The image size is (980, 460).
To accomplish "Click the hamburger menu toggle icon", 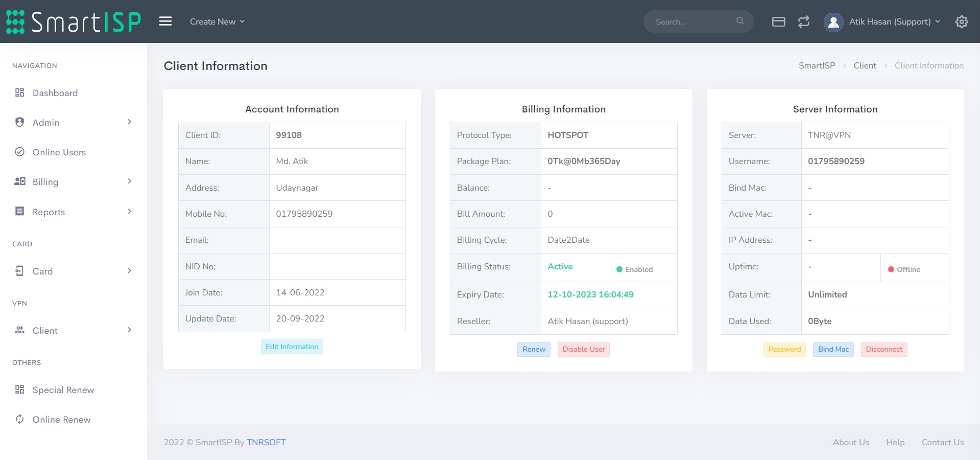I will [165, 21].
